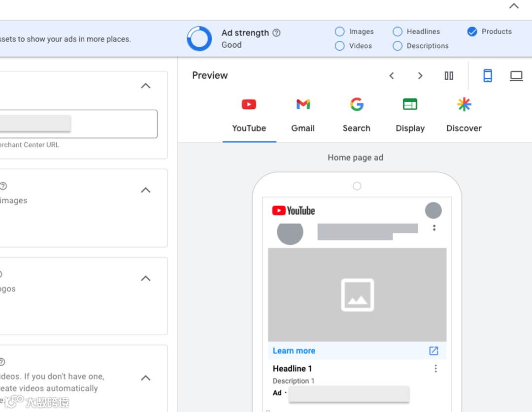Click the Learn more link in ad
This screenshot has height=412, width=532.
point(294,350)
